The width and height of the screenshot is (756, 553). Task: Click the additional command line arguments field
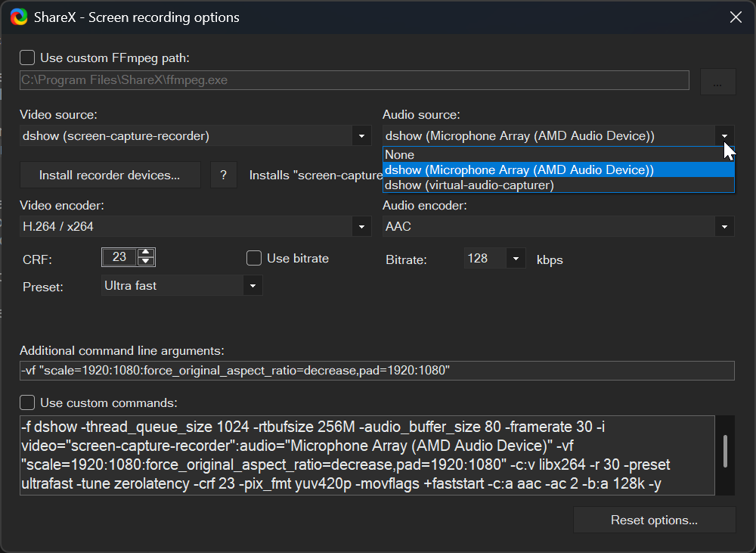(376, 371)
